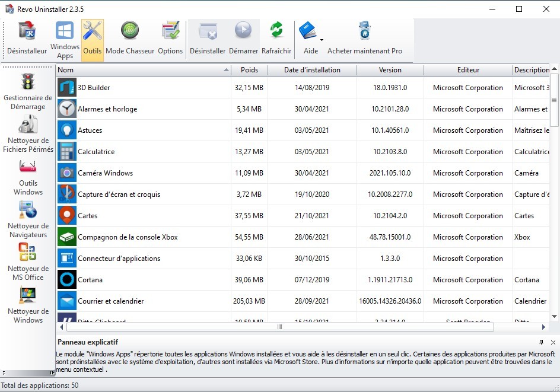Sort the list by Version column
This screenshot has height=392, width=560.
pyautogui.click(x=390, y=70)
